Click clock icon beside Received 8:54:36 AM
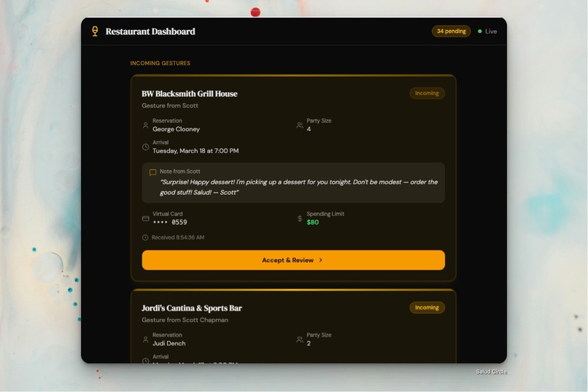This screenshot has height=392, width=588. pyautogui.click(x=145, y=237)
